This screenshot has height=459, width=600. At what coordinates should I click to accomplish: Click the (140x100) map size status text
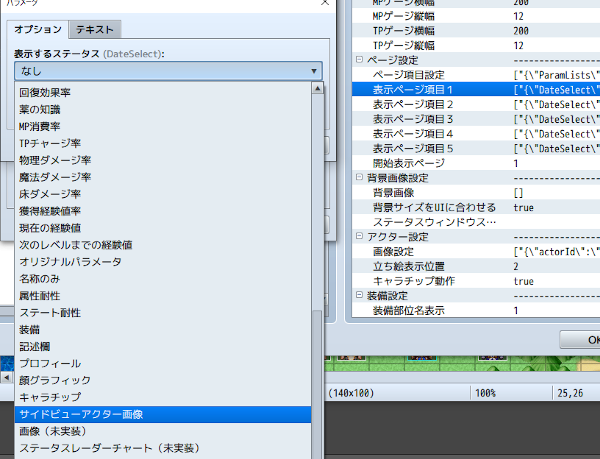pyautogui.click(x=351, y=393)
